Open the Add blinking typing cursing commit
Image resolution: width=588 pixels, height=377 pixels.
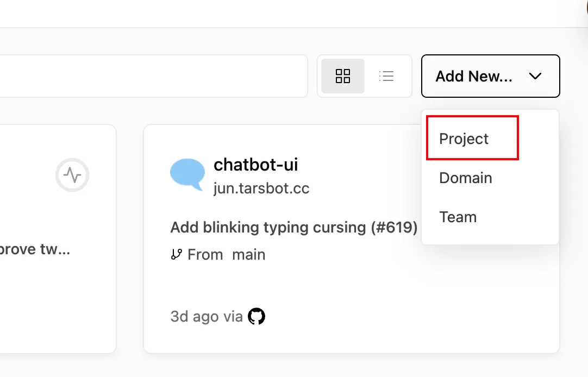click(294, 228)
